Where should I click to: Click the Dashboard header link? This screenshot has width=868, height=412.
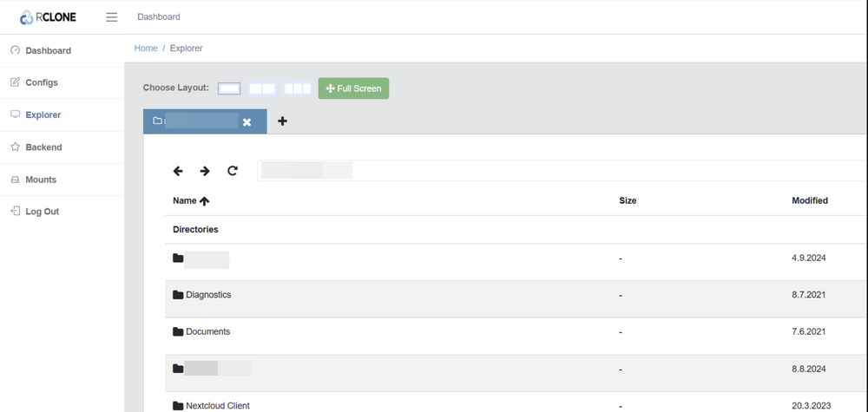[159, 16]
